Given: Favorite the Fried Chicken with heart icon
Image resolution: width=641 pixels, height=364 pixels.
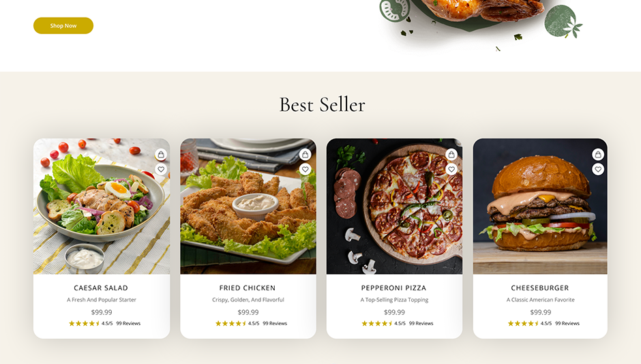Looking at the screenshot, I should [x=305, y=169].
